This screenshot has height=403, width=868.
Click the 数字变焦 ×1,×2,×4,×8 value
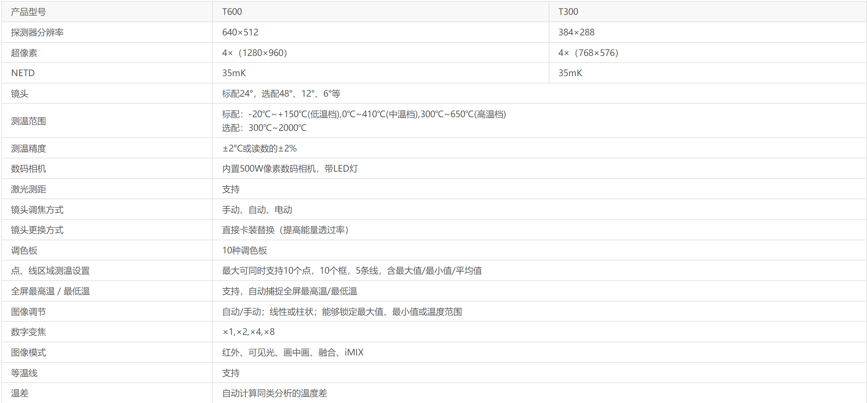pyautogui.click(x=248, y=332)
